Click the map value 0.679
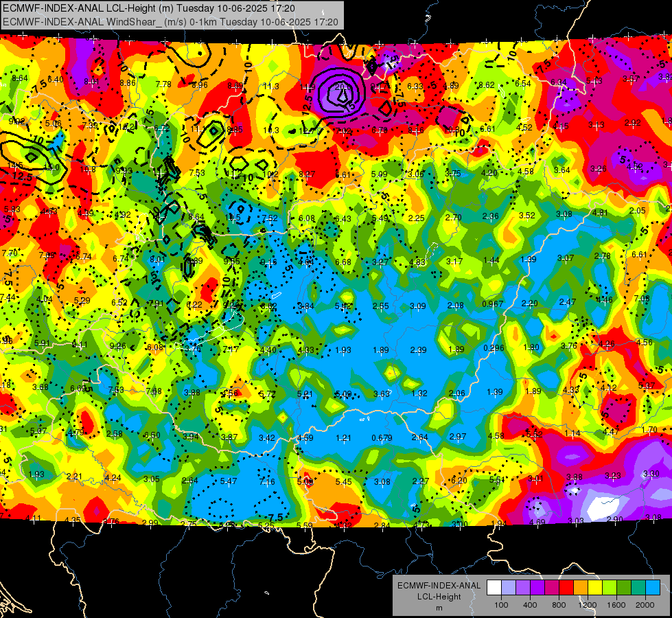This screenshot has height=618, width=672. coord(382,438)
